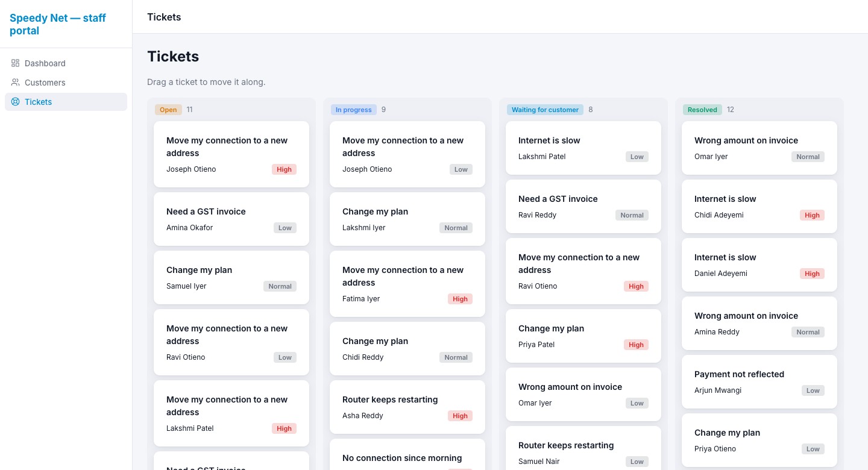
Task: Click the count 11 beside the Open badge
Action: (190, 110)
